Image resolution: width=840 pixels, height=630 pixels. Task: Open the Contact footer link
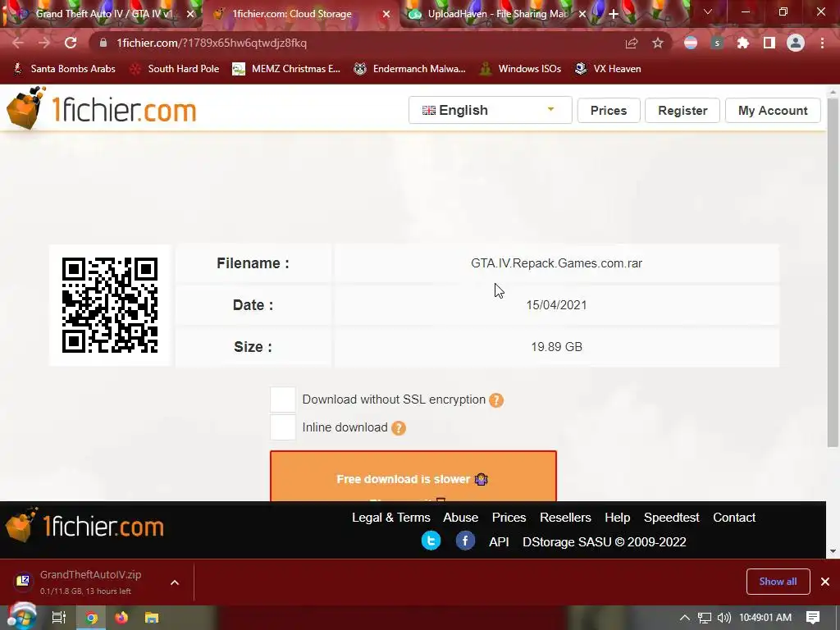click(734, 518)
